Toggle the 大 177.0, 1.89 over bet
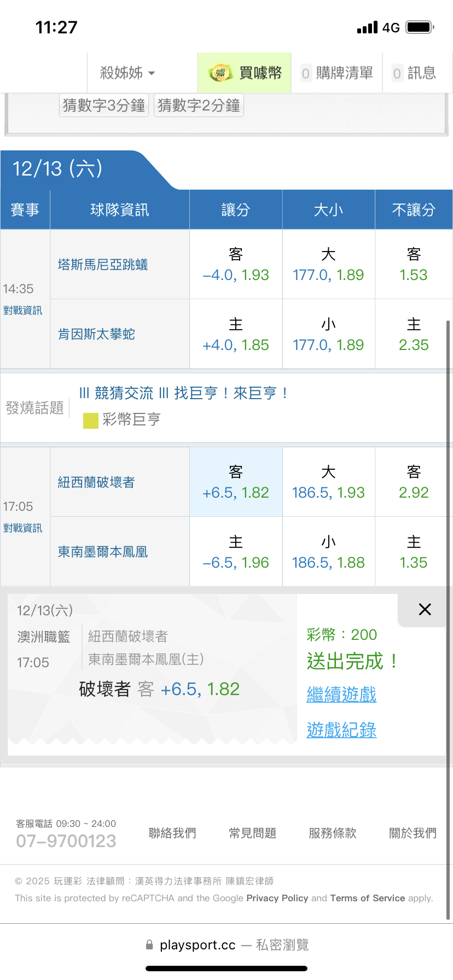This screenshot has width=453, height=980. pos(328,265)
